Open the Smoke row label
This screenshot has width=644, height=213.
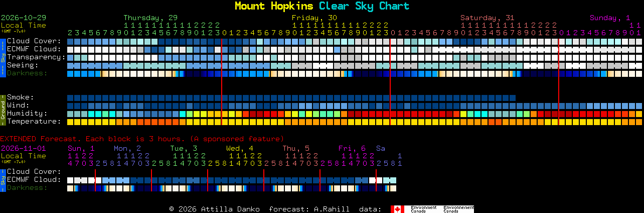click(21, 97)
